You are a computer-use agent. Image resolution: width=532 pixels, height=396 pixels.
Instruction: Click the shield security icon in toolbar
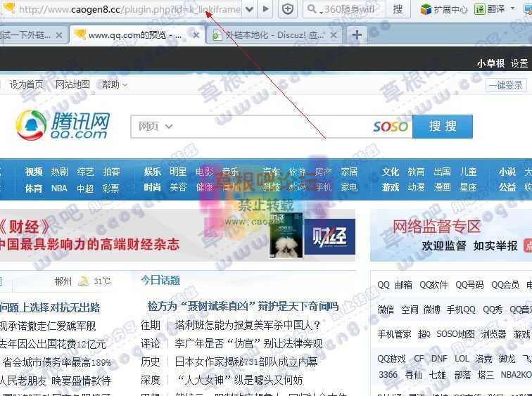click(287, 9)
